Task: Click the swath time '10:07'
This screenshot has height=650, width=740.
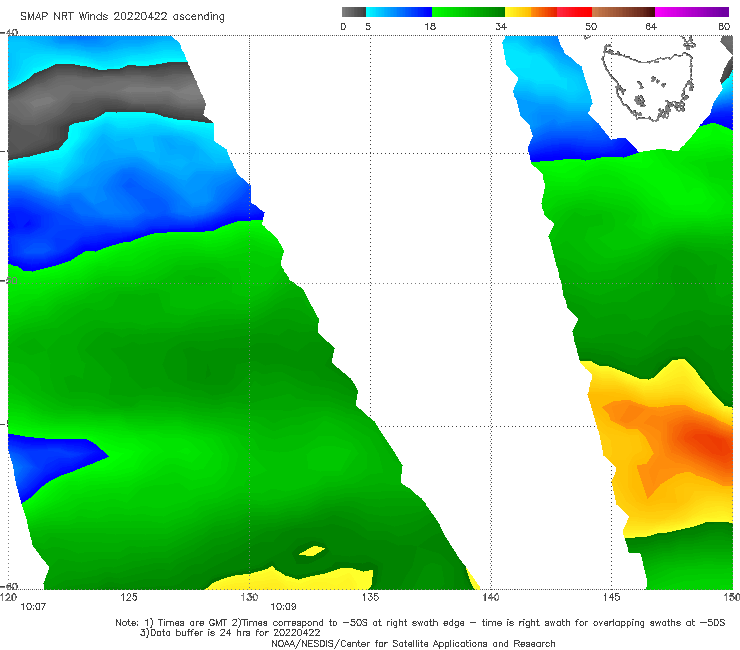Action: [33, 607]
